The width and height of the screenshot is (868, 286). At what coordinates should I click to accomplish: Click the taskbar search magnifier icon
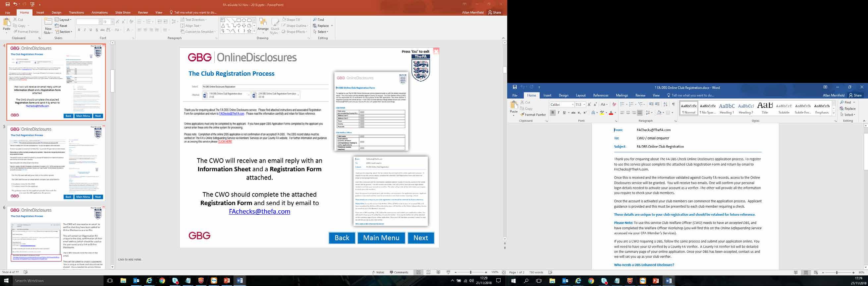tap(526, 281)
